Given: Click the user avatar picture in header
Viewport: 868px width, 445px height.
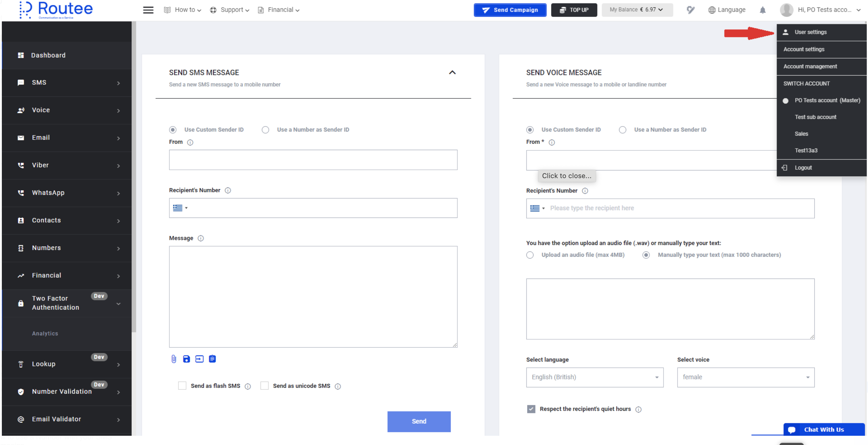Looking at the screenshot, I should pyautogui.click(x=786, y=10).
